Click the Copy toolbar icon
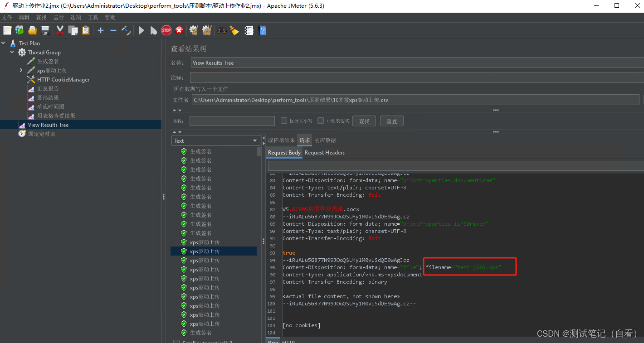Screen dimensions: 644x343 tap(73, 30)
